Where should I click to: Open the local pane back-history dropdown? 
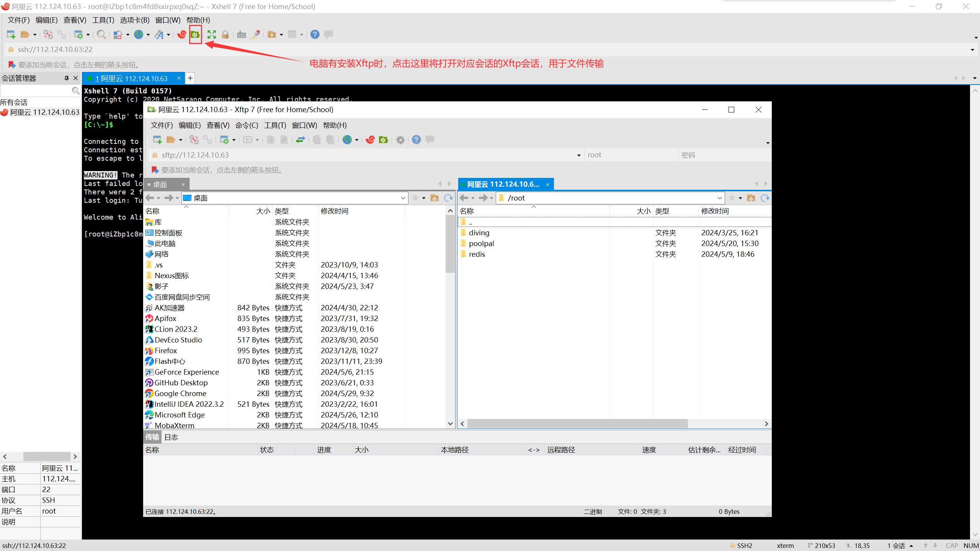(158, 198)
